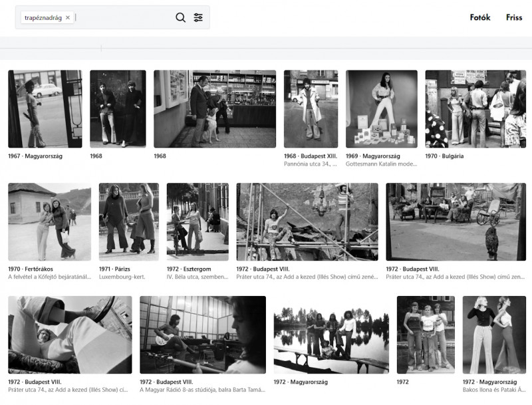The width and height of the screenshot is (532, 405).
Task: Click the '1970 · Fertőrákos' caption
Action: click(x=31, y=269)
